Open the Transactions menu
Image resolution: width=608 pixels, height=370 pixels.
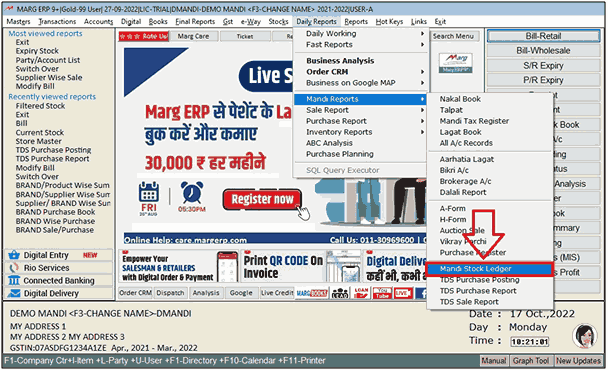tap(57, 21)
